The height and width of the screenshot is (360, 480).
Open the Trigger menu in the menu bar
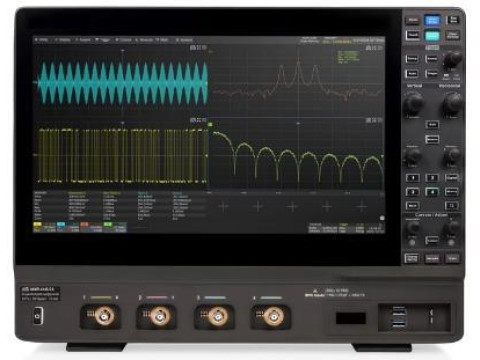(x=103, y=40)
